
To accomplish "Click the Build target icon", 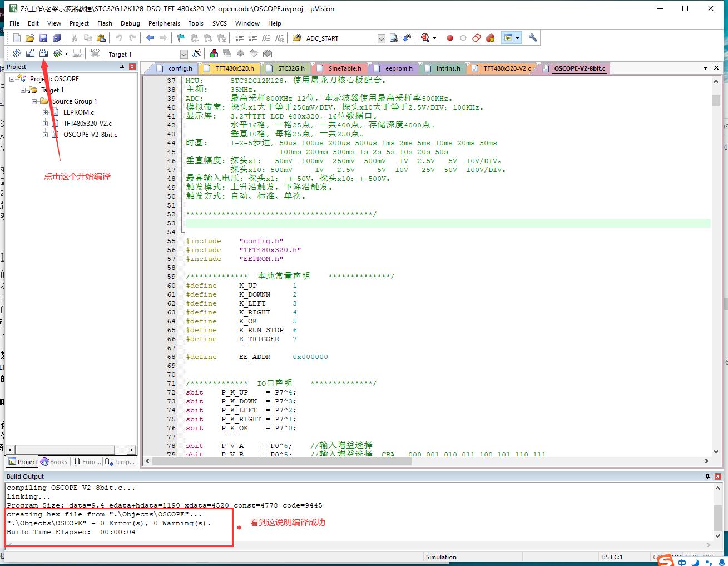I will 30,53.
